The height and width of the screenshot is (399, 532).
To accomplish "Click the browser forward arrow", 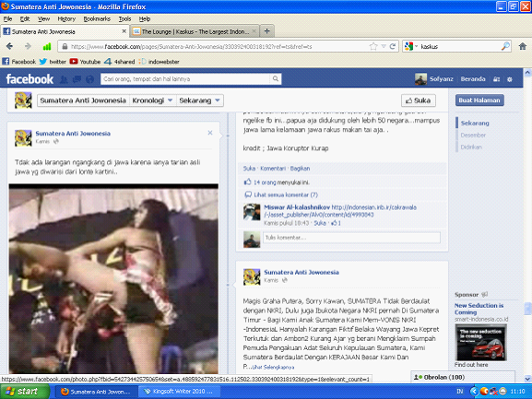I will coord(28,46).
